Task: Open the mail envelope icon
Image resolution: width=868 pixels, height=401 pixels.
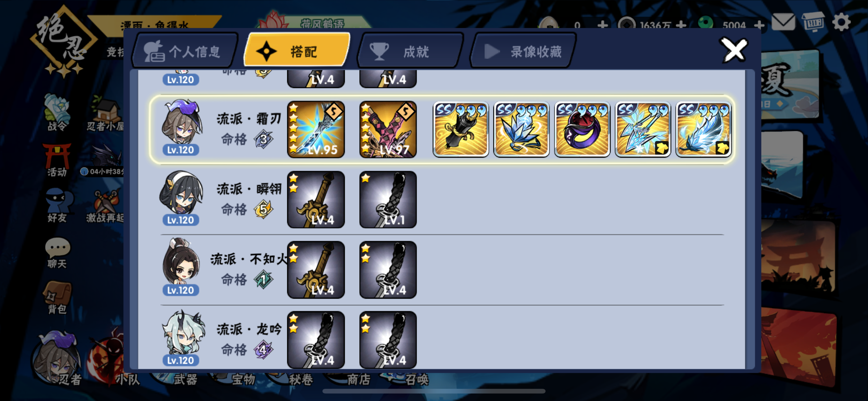Action: [783, 22]
